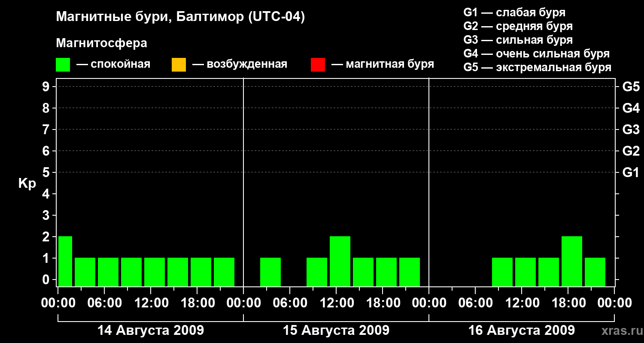Image resolution: width=644 pixels, height=343 pixels.
Task: Click the Kp value 9 on the left axis
Action: (x=47, y=87)
